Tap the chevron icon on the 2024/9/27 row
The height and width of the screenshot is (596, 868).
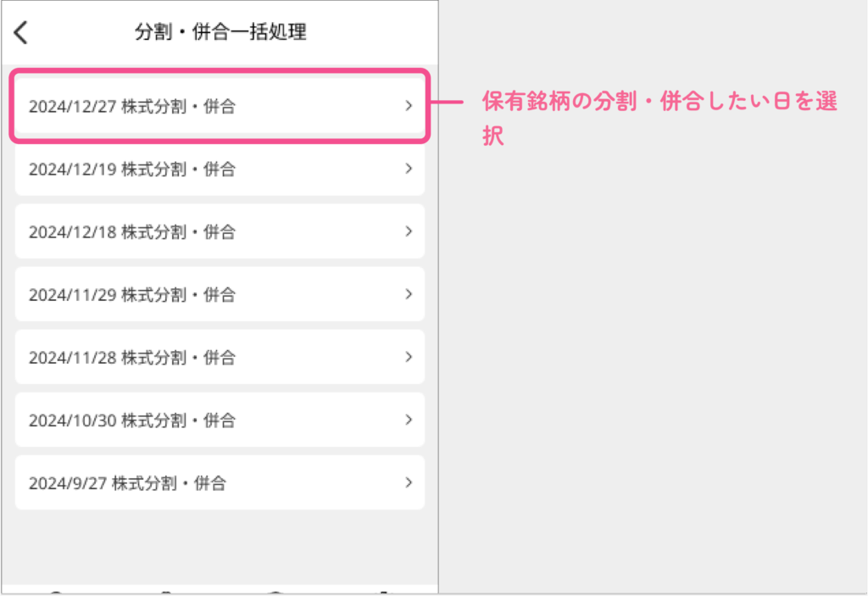click(x=409, y=483)
